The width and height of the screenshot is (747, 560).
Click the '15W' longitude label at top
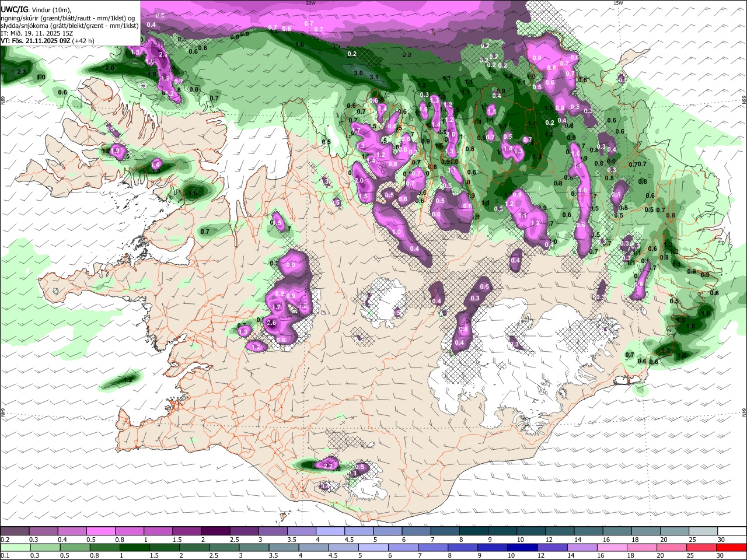(x=617, y=3)
